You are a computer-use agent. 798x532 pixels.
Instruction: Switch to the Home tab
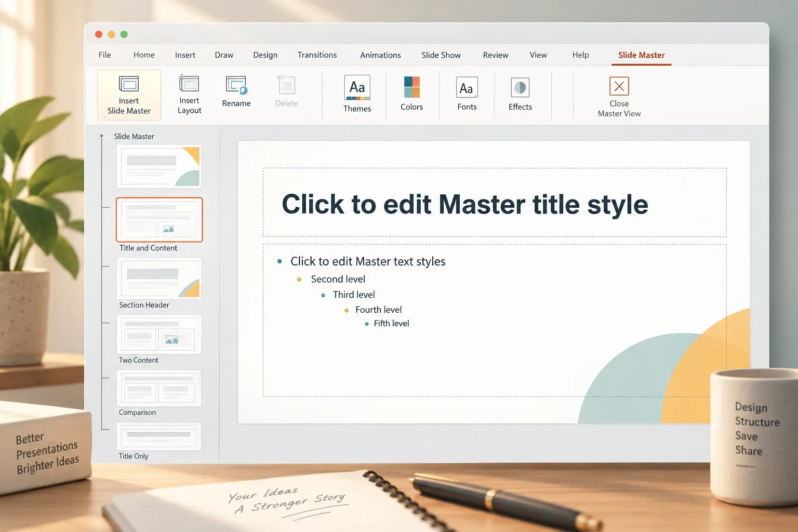click(x=144, y=55)
